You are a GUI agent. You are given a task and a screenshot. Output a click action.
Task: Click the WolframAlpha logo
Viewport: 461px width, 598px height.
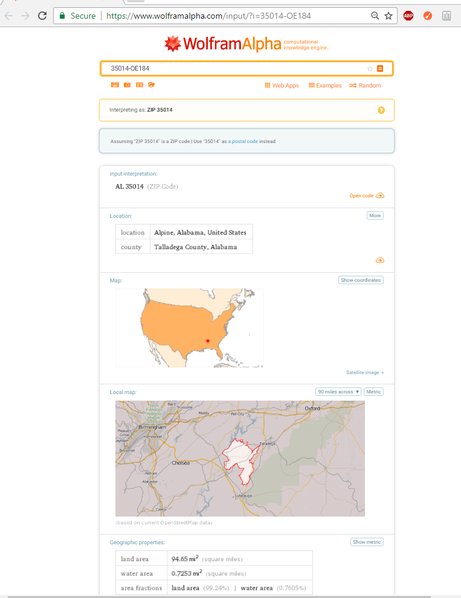click(x=246, y=44)
